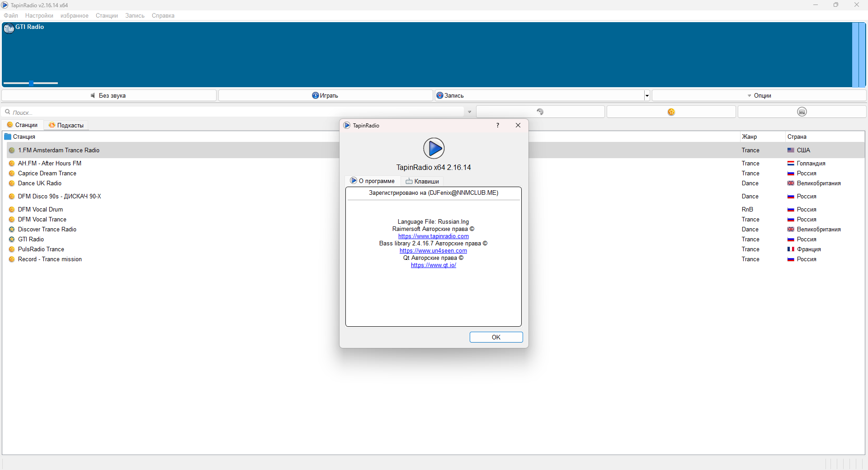Click the radio list icon button
This screenshot has width=868, height=470.
(802, 112)
